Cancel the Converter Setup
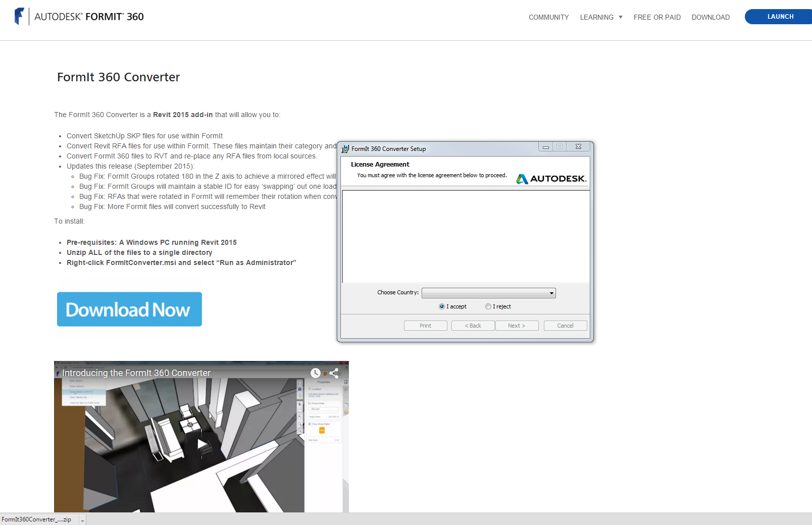This screenshot has height=525, width=812. (x=566, y=326)
